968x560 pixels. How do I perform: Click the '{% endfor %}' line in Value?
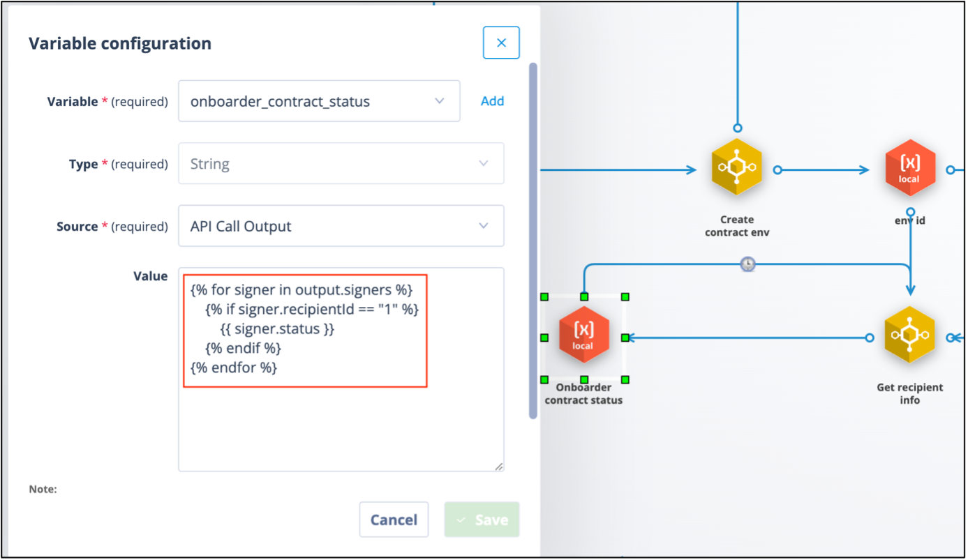click(x=234, y=367)
